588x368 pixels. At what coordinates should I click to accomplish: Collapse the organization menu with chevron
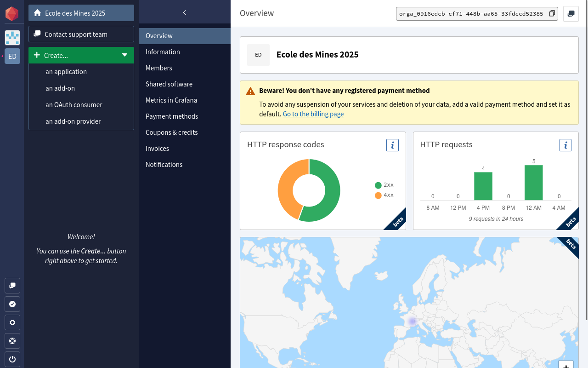[185, 12]
